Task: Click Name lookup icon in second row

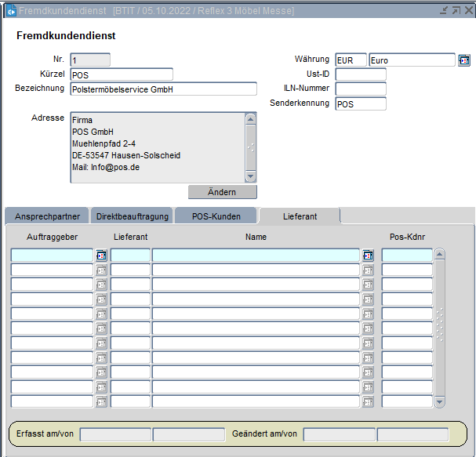Action: tap(368, 270)
